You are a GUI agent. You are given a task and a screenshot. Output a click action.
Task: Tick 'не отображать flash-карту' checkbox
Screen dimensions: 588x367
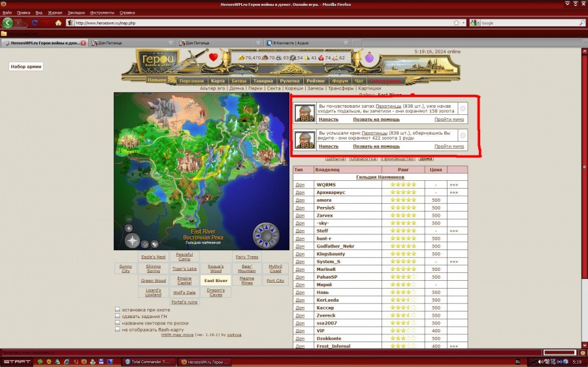(x=118, y=328)
